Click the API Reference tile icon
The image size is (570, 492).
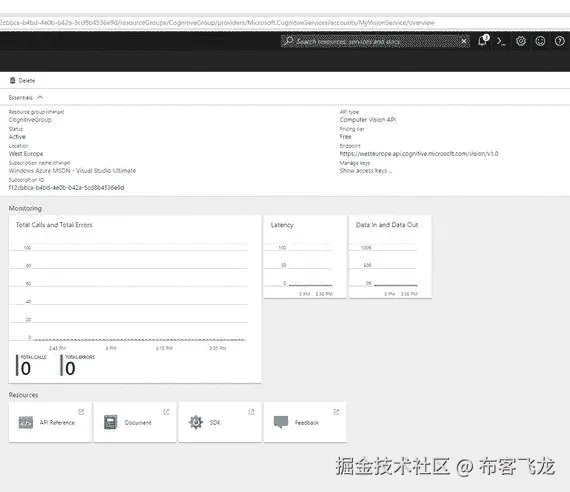(25, 422)
